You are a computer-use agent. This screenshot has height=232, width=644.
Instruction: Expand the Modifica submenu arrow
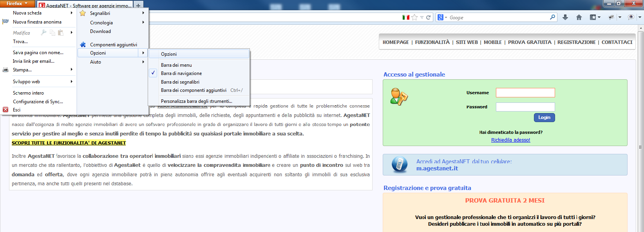coord(71,33)
